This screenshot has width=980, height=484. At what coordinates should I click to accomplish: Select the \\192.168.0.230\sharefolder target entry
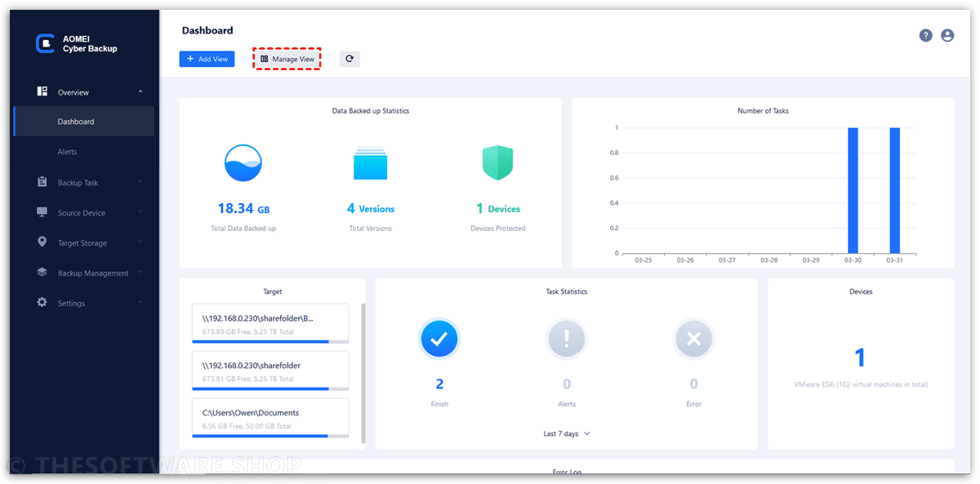point(270,371)
